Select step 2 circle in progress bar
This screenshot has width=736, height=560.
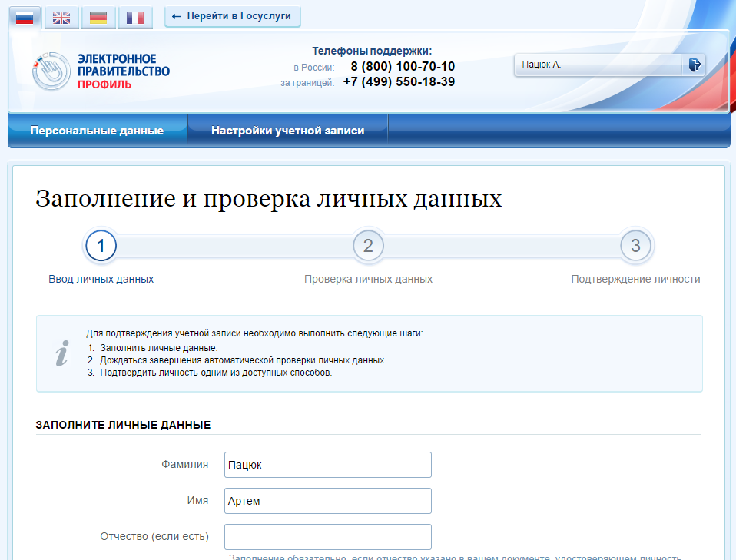click(368, 246)
